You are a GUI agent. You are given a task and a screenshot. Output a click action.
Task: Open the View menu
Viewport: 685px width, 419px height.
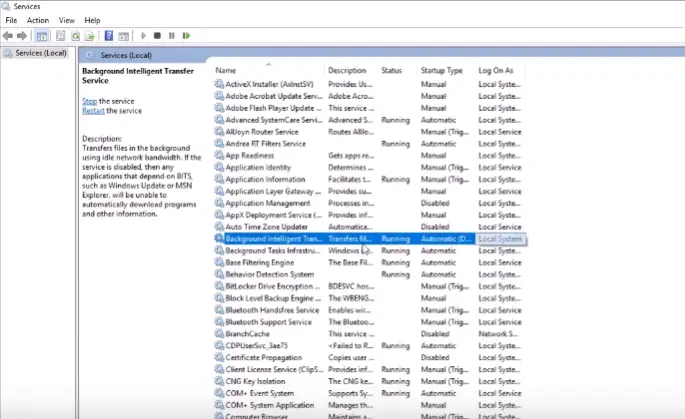click(x=67, y=21)
